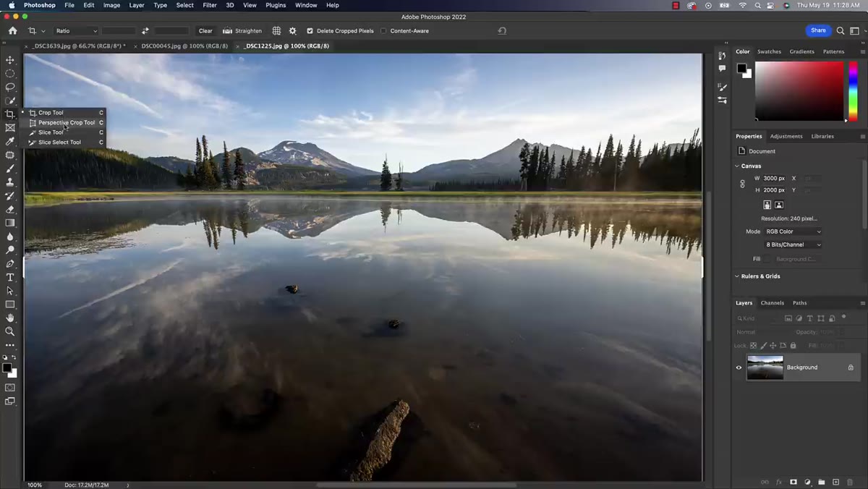868x489 pixels.
Task: Select the Brush tool in toolbar
Action: pos(10,169)
